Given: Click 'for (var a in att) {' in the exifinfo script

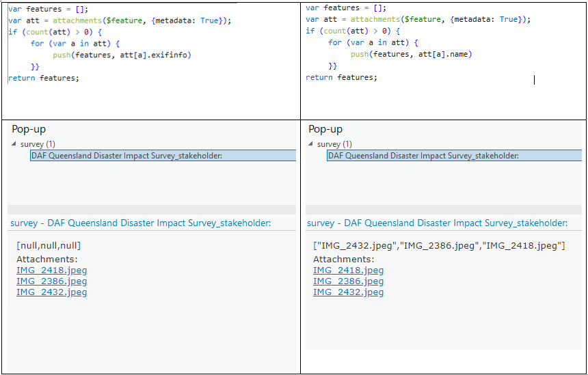Looking at the screenshot, I should click(75, 44).
